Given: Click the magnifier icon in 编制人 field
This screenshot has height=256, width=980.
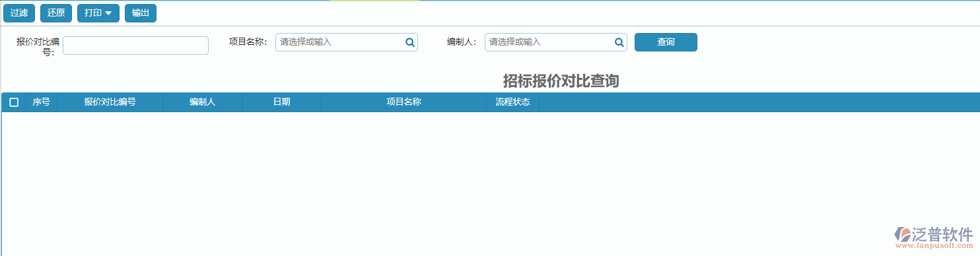Looking at the screenshot, I should tap(619, 42).
